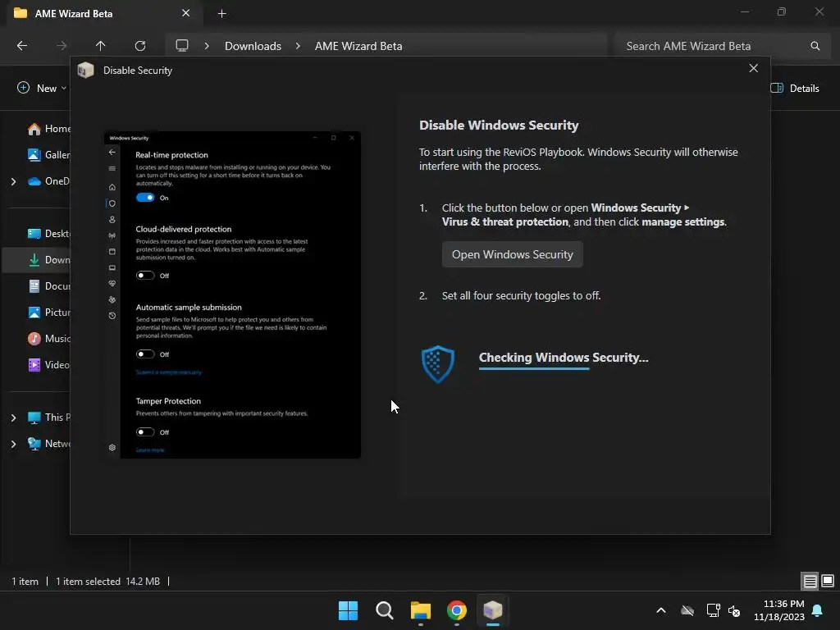Viewport: 840px width, 630px height.
Task: Open notifications bell icon
Action: point(818,610)
